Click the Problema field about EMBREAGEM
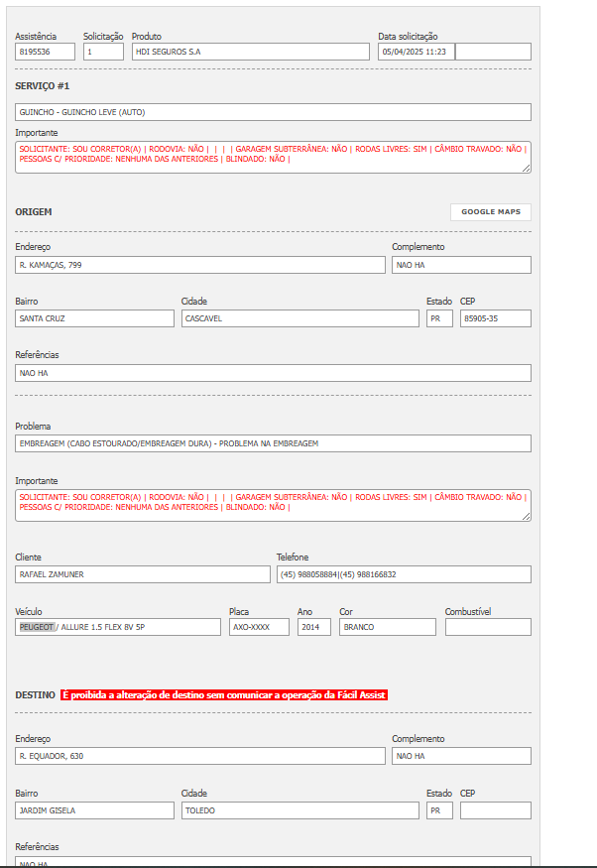Viewport: 597px width, 868px height. coord(273,443)
